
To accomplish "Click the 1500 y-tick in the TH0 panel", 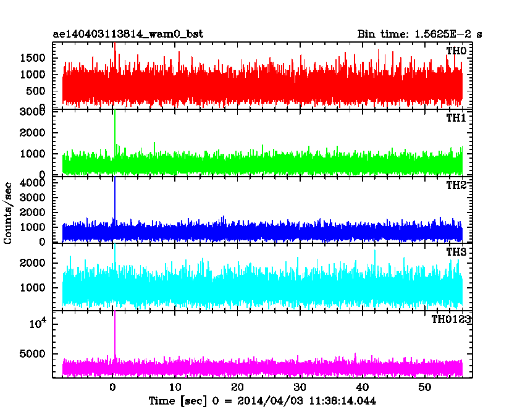I will coord(33,58).
